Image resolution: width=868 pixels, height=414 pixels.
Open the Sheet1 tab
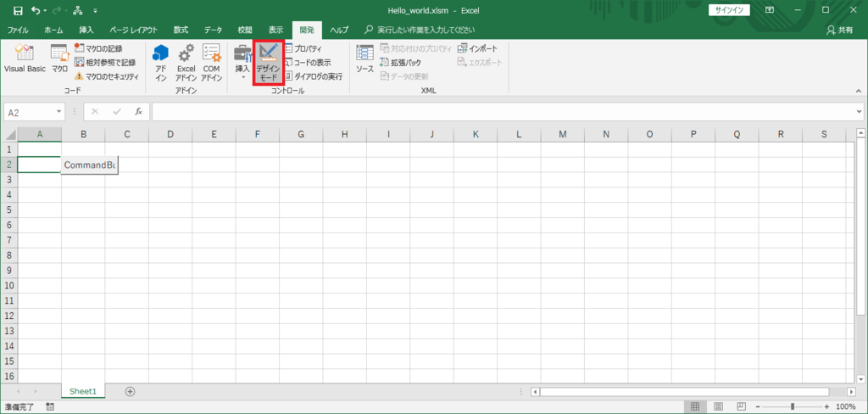coord(83,391)
